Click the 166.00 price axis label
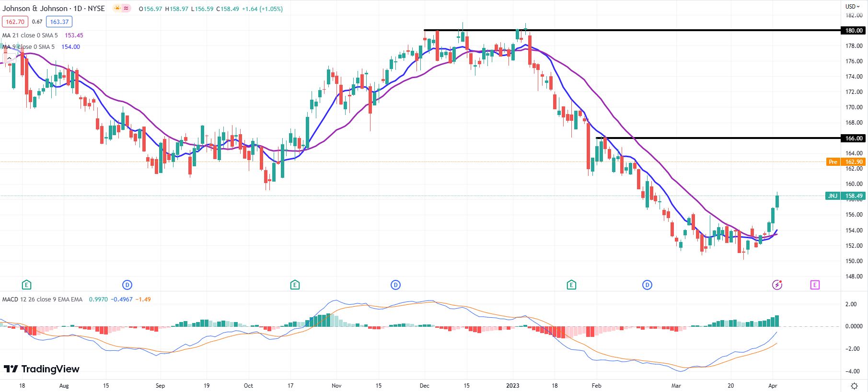 pyautogui.click(x=854, y=138)
